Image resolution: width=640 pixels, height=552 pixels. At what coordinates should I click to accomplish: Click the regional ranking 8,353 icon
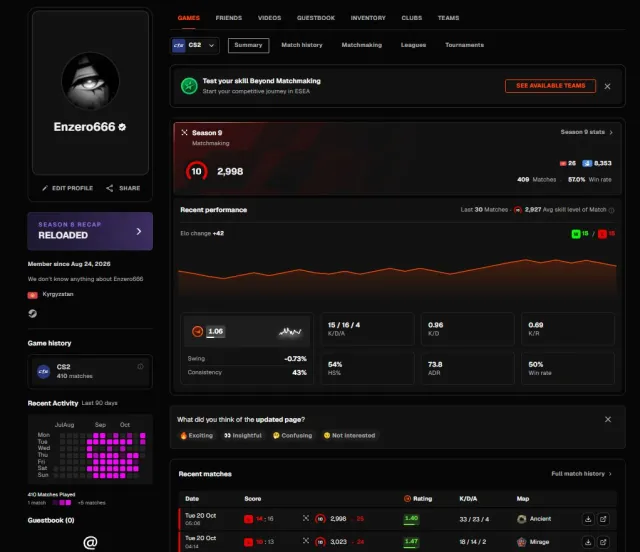(x=587, y=163)
